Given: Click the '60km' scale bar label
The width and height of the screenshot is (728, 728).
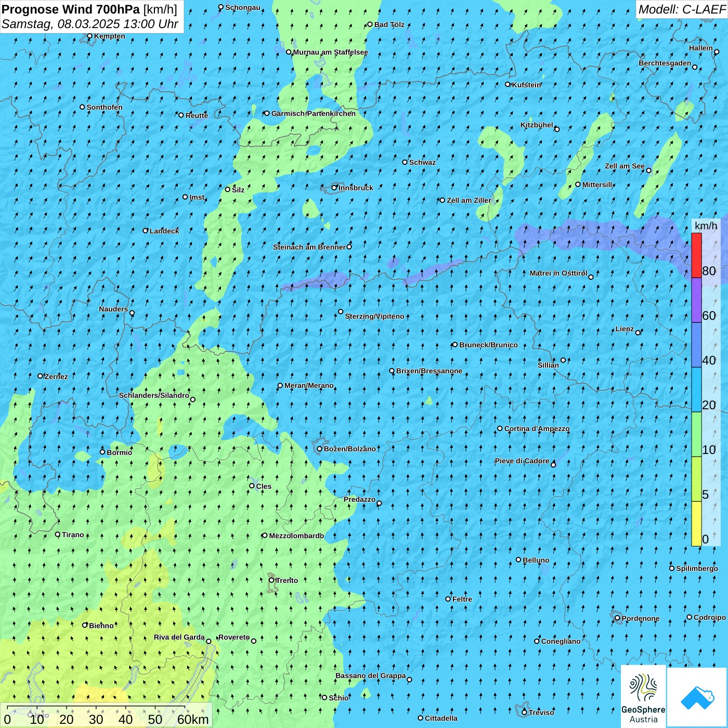Looking at the screenshot, I should (x=193, y=719).
